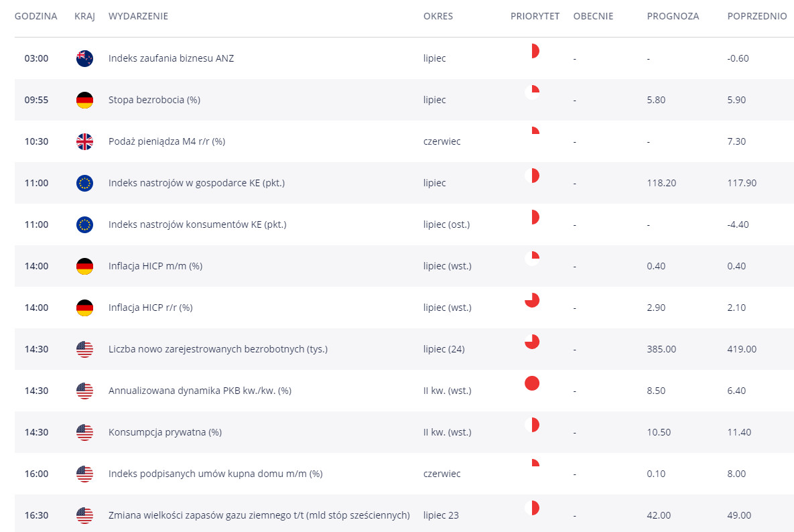Viewport: 794px width, 532px height.
Task: Select event Indeks nastrojów w gospodarce KE
Action: click(196, 183)
